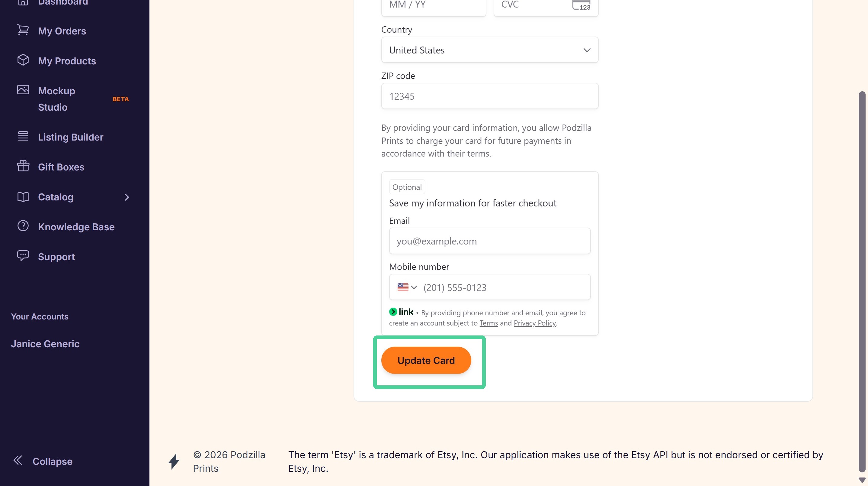The image size is (868, 486).
Task: Open the Country dropdown showing United States
Action: (x=490, y=50)
